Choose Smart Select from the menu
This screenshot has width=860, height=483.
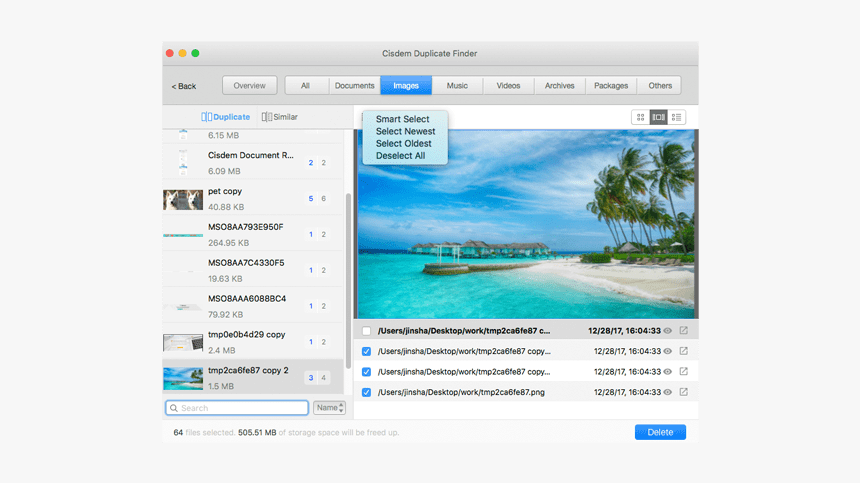pyautogui.click(x=403, y=119)
